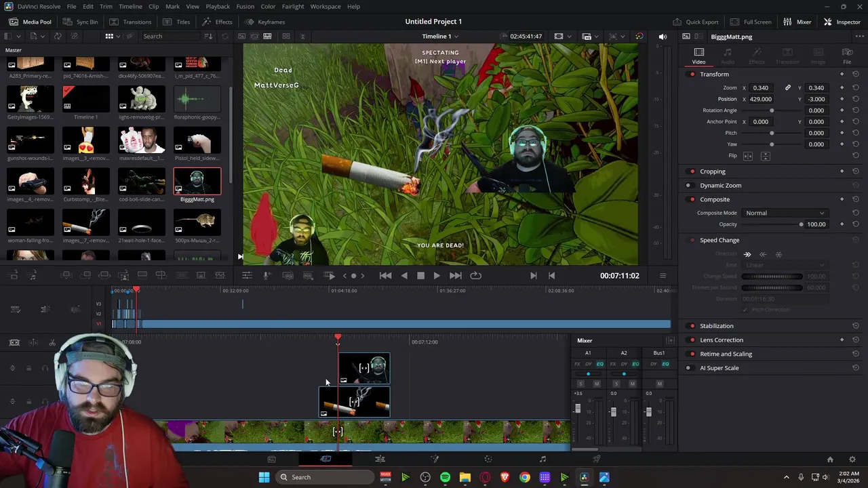Open File Explorer from the taskbar
The width and height of the screenshot is (868, 488).
click(x=465, y=477)
